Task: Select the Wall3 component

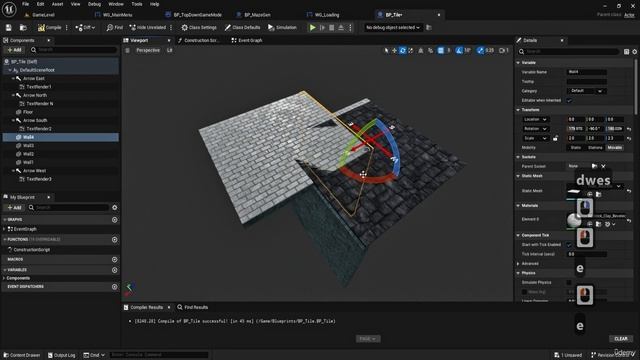Action: pos(28,145)
